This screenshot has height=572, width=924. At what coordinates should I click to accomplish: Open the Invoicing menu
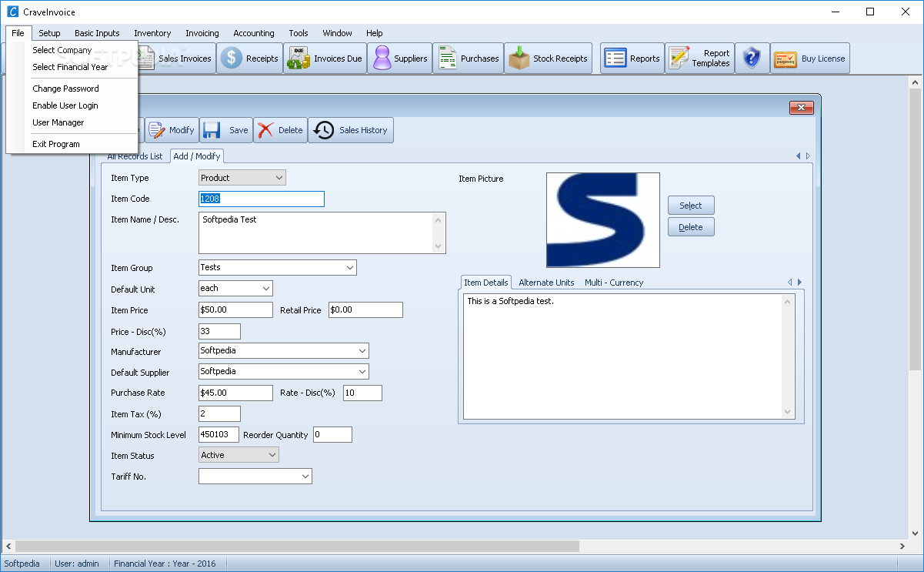pyautogui.click(x=202, y=33)
